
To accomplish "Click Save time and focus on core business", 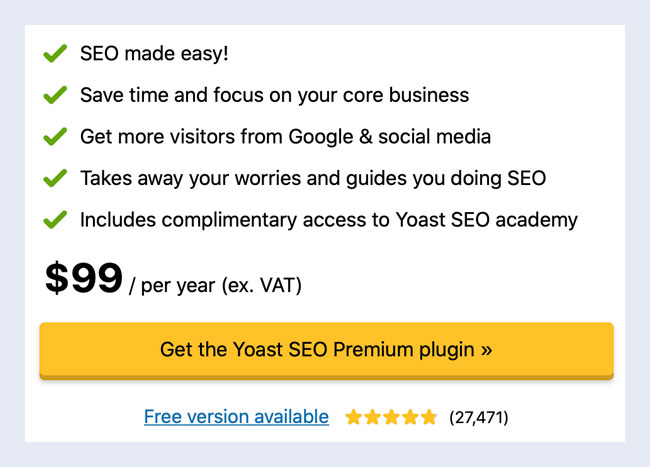I will (274, 95).
